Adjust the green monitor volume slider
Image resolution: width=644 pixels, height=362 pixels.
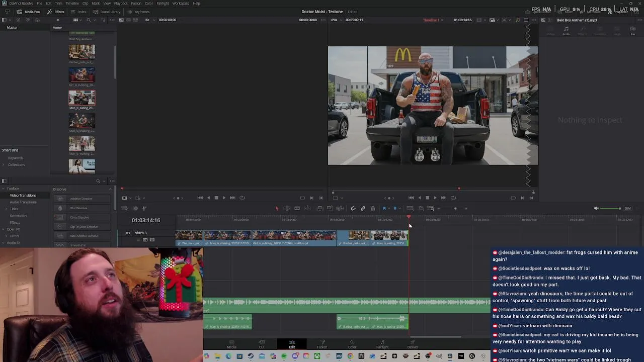tap(611, 208)
